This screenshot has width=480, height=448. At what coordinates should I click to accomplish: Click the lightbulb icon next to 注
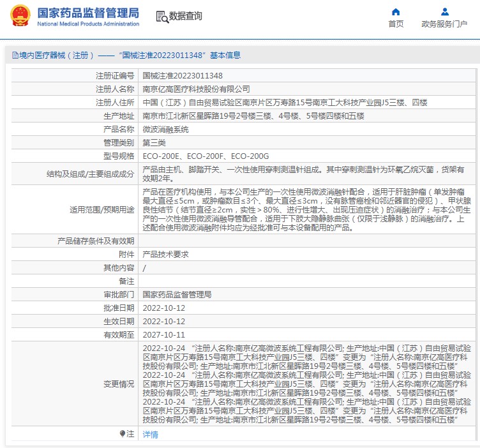123,434
